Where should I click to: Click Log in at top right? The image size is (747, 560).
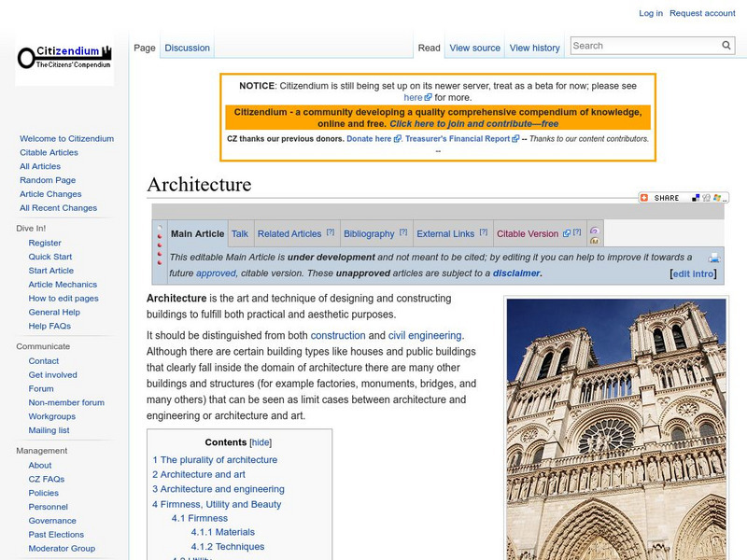pyautogui.click(x=651, y=13)
